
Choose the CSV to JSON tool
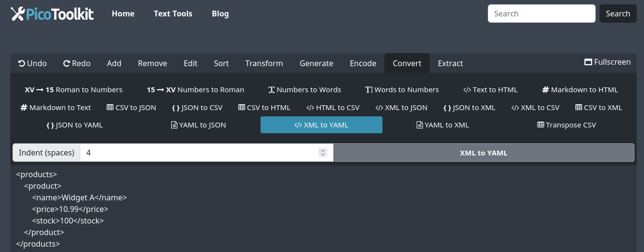(x=131, y=108)
